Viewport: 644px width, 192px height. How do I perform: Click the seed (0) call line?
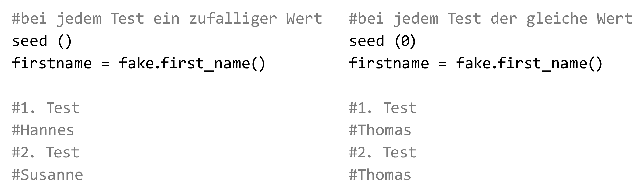coord(382,41)
